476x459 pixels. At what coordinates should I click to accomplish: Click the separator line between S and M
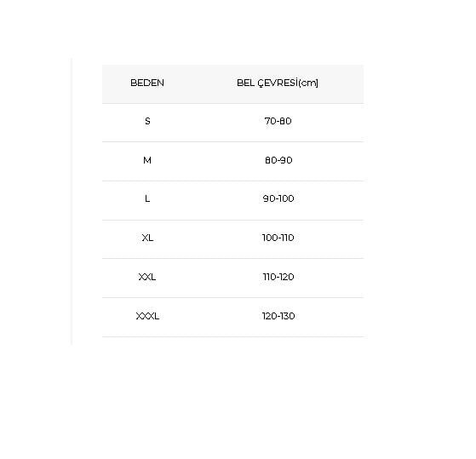tap(232, 141)
